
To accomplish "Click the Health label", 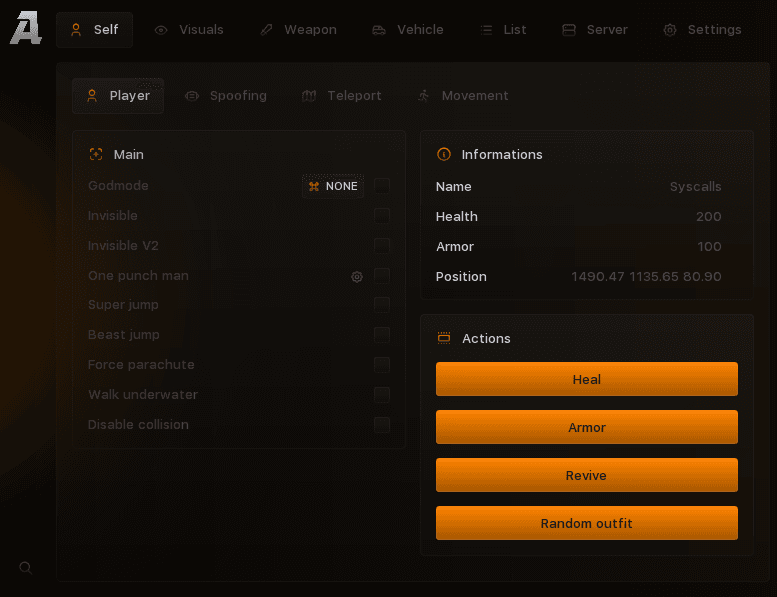I will point(456,217).
